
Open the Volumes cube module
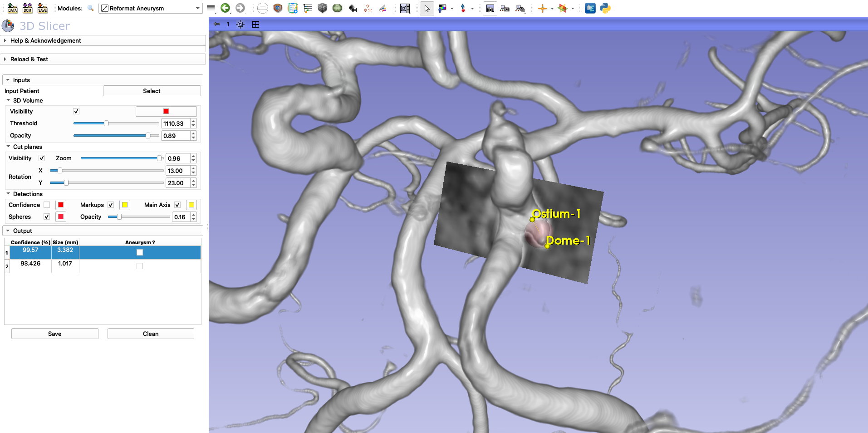(278, 8)
